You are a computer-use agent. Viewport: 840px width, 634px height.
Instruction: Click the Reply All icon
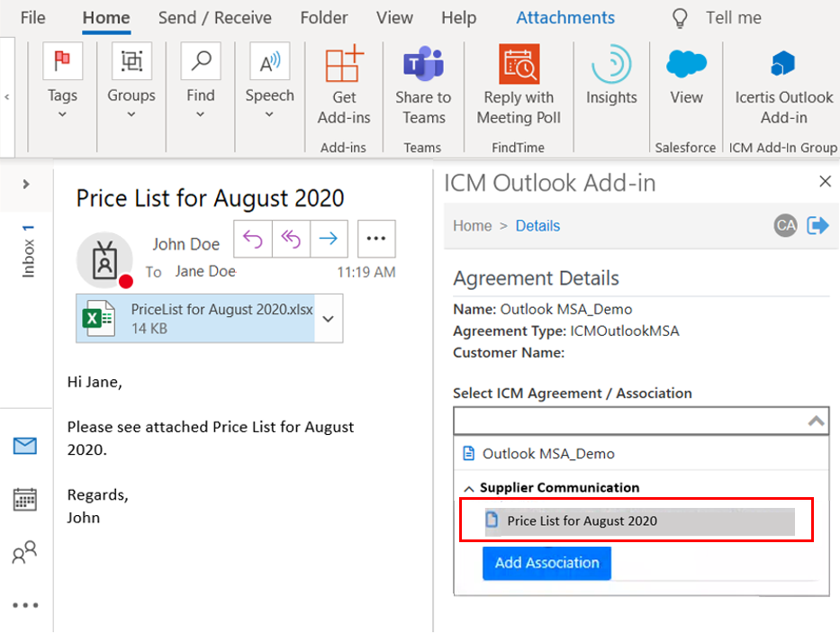coord(291,239)
